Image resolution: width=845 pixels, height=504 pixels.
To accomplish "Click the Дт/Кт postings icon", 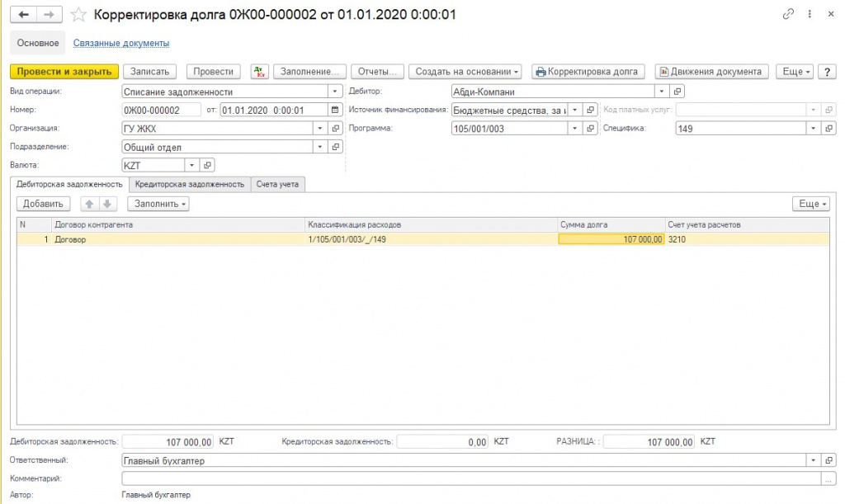I will [259, 72].
